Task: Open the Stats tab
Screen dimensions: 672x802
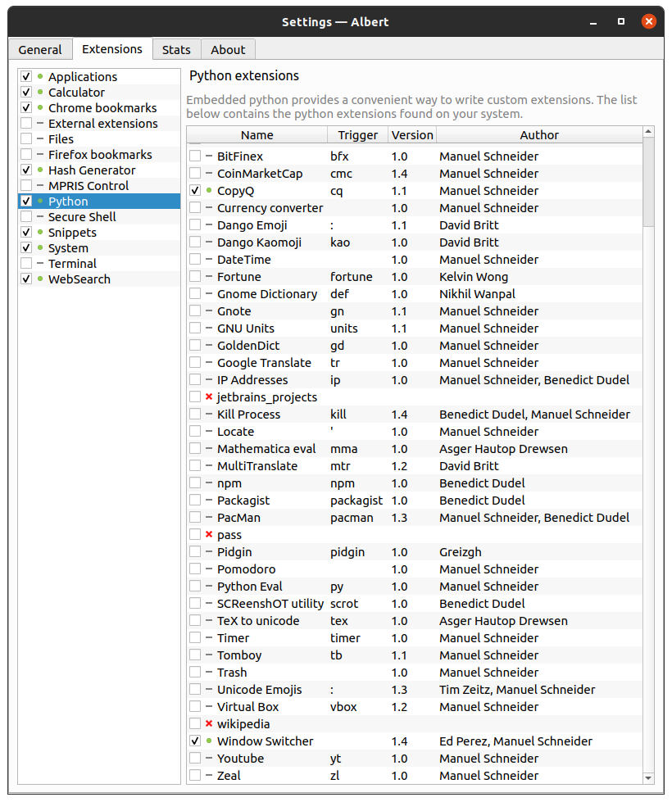Action: click(x=176, y=50)
